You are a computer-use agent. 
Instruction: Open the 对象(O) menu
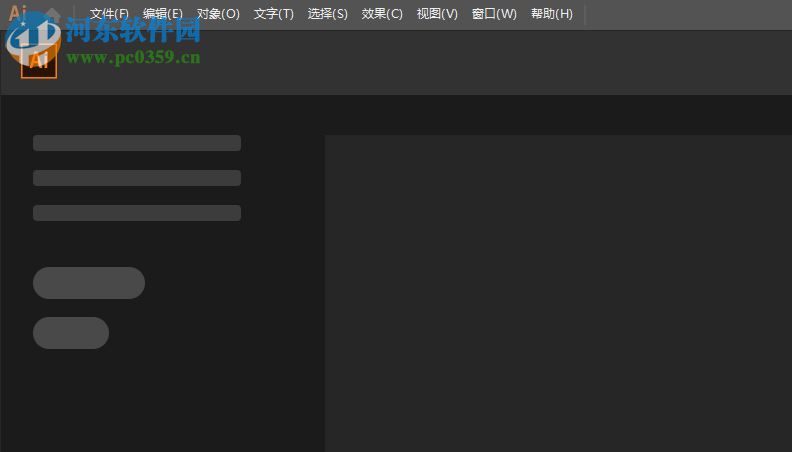[x=218, y=14]
